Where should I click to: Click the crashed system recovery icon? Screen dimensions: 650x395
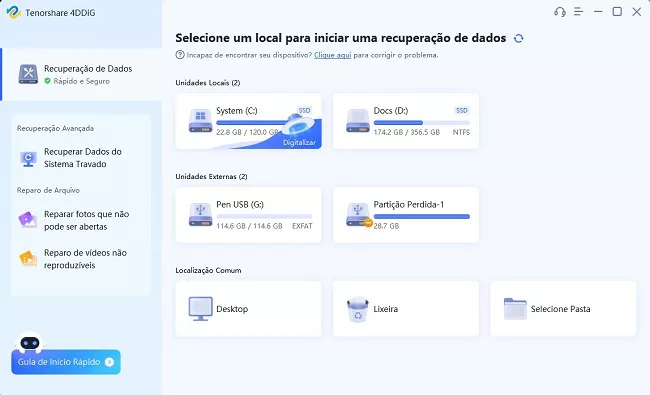(x=28, y=158)
